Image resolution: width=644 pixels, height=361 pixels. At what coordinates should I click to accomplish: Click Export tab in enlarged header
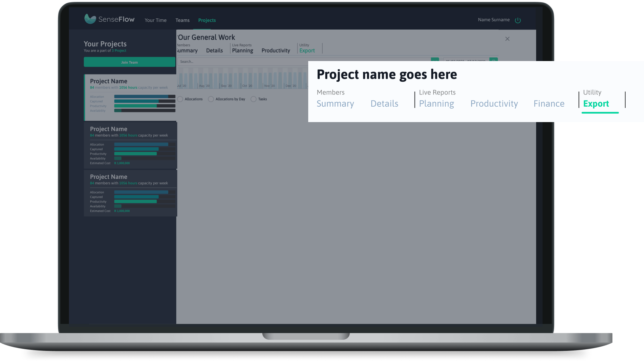point(596,104)
